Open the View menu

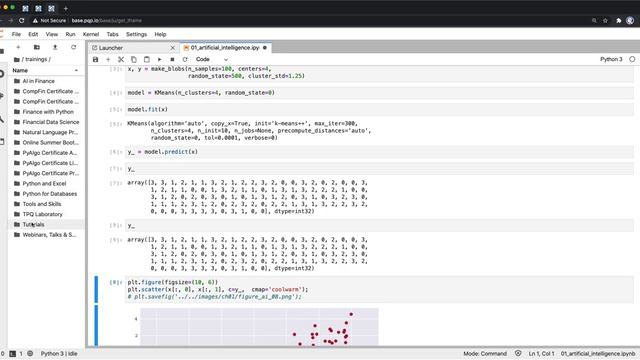[51, 34]
